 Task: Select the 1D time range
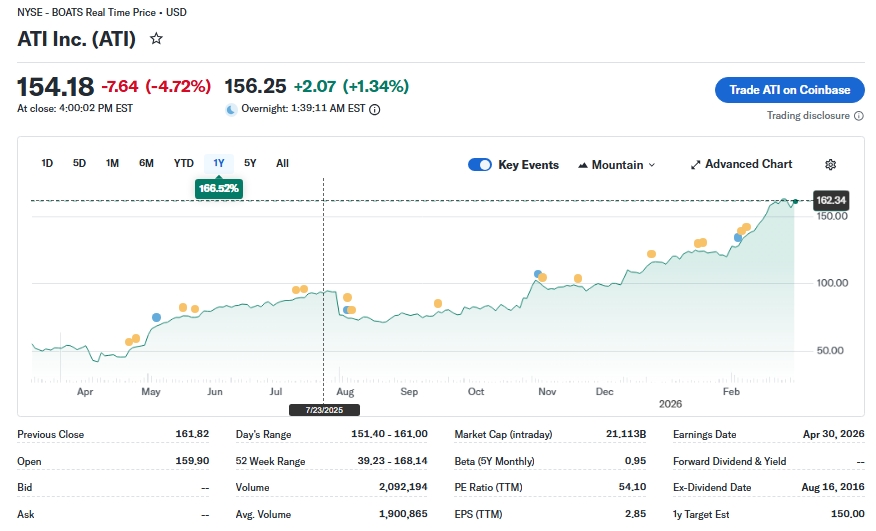pos(47,163)
